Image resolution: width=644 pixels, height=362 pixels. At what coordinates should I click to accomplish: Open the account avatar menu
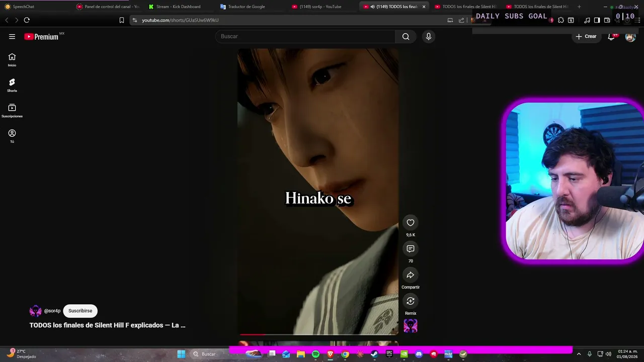coord(630,37)
